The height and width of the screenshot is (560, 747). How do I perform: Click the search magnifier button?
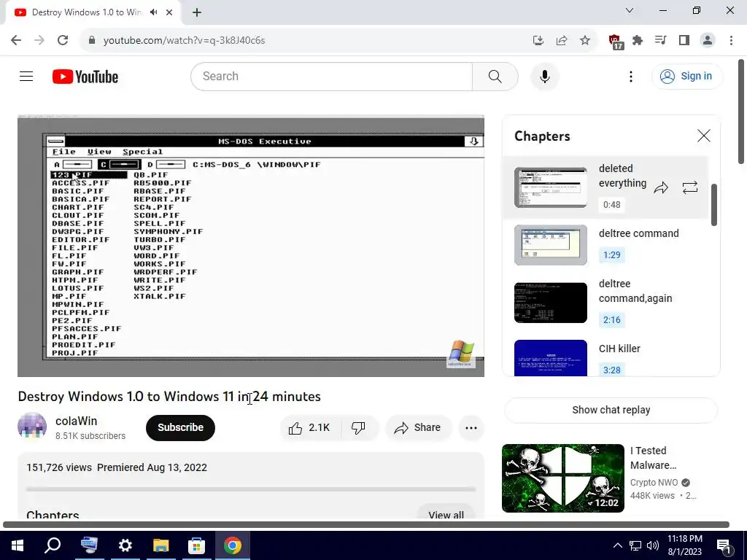[495, 76]
